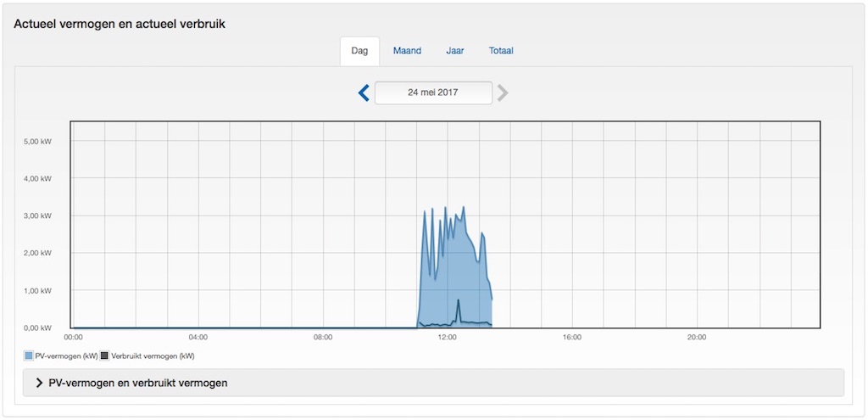Click the 12:00 label on the time axis

pos(448,337)
